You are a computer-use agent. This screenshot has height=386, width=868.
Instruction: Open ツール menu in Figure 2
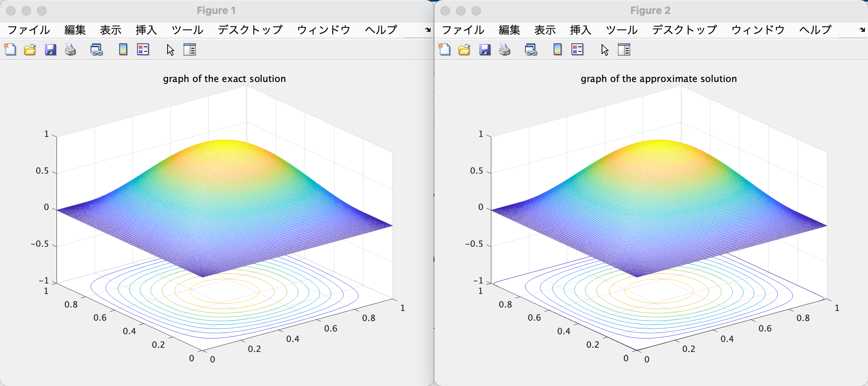click(x=622, y=30)
